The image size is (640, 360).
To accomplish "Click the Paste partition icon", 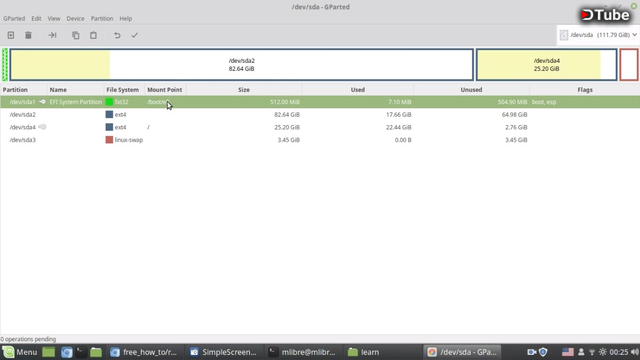I will pyautogui.click(x=93, y=35).
